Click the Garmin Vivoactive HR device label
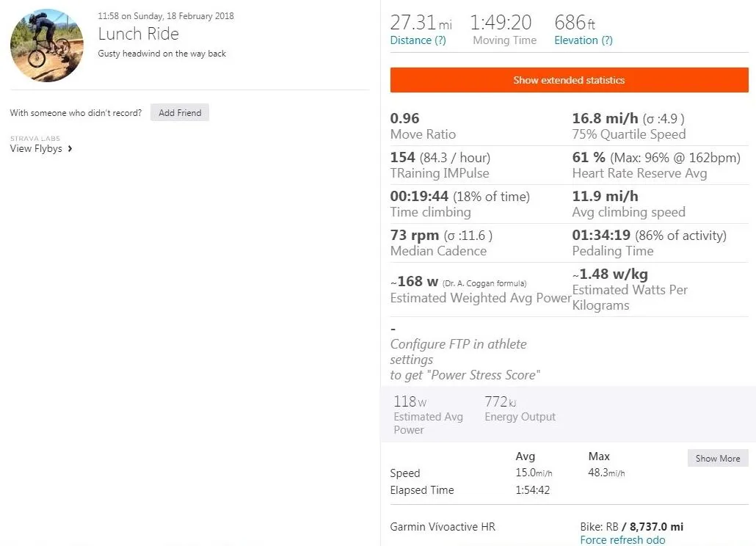This screenshot has height=546, width=756. [x=443, y=527]
